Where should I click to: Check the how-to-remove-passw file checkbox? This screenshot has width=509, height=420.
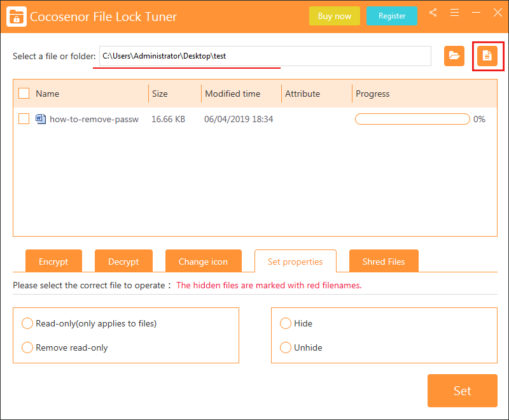24,119
